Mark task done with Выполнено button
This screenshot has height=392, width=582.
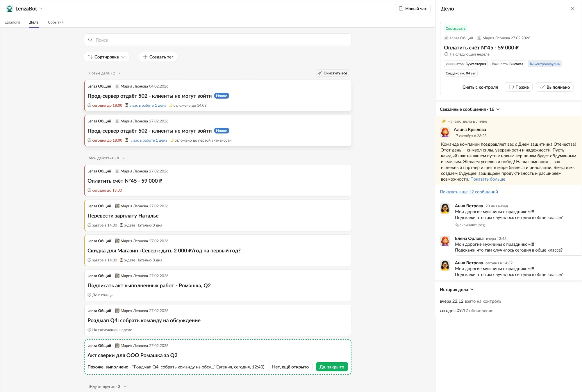[555, 87]
